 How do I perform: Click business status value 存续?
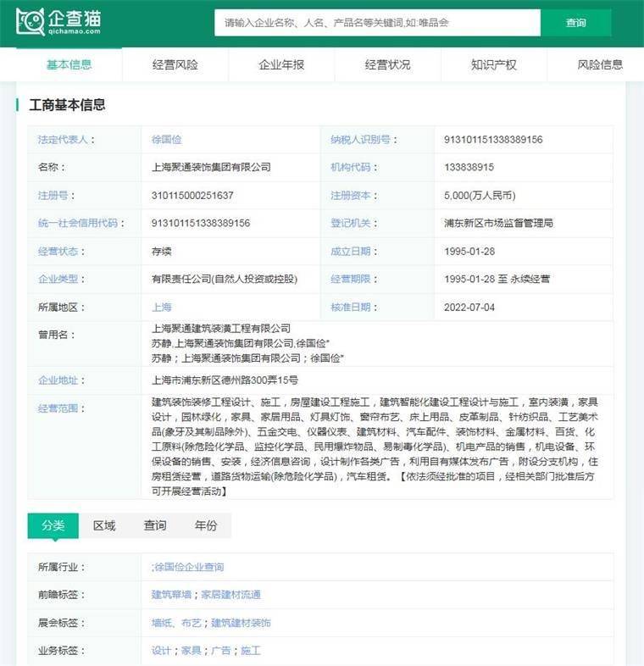click(162, 252)
